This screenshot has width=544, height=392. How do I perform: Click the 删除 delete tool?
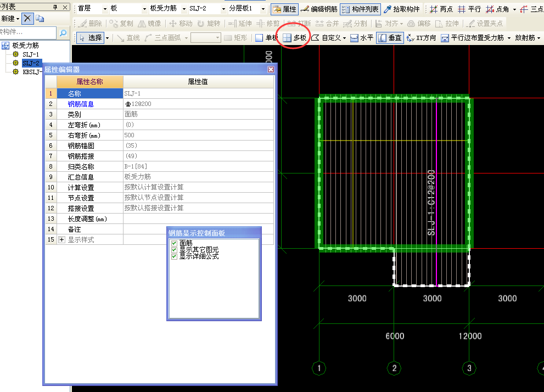click(x=90, y=23)
